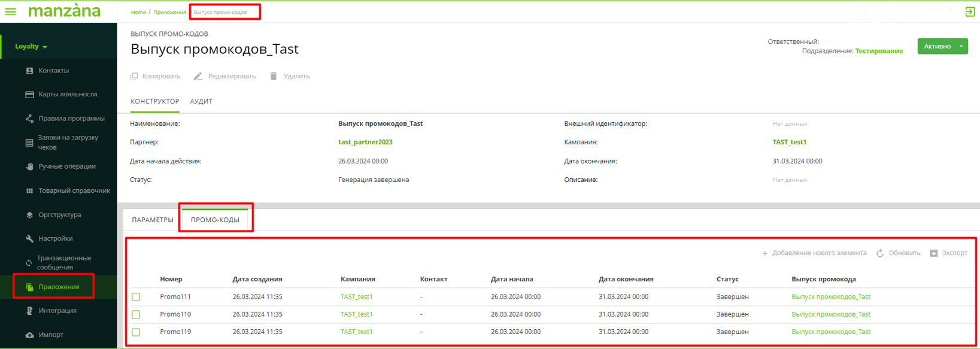Click the Delete (Удалить) trash icon
The image size is (980, 349).
pos(274,76)
